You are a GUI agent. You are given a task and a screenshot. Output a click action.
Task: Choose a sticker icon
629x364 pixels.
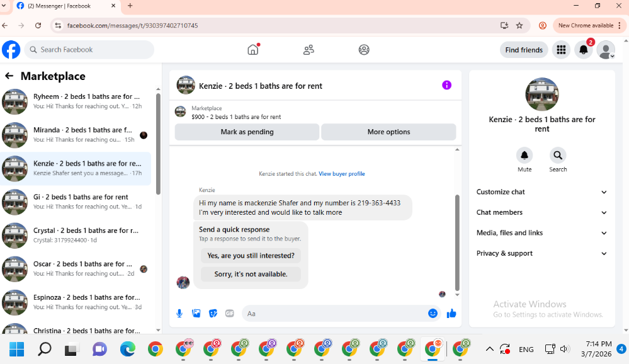coord(213,314)
